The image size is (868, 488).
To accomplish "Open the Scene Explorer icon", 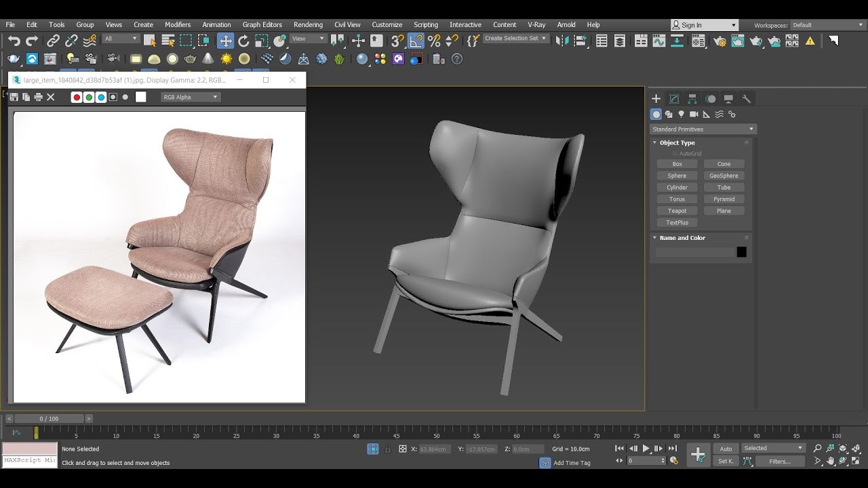I will tap(601, 41).
